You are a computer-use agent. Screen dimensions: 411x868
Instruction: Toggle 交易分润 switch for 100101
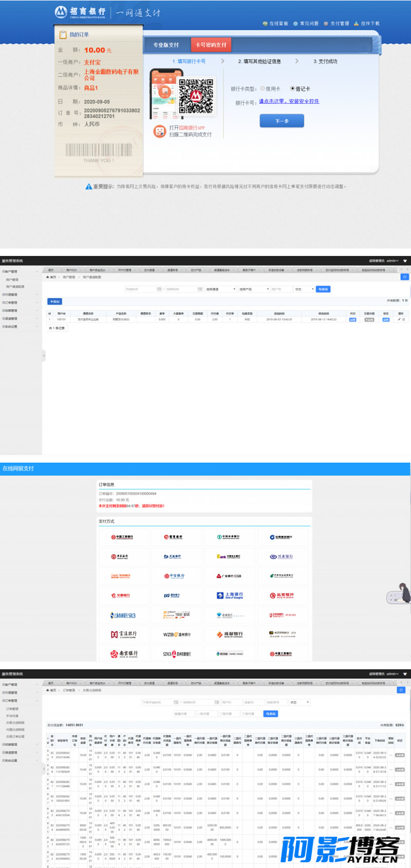point(369,319)
